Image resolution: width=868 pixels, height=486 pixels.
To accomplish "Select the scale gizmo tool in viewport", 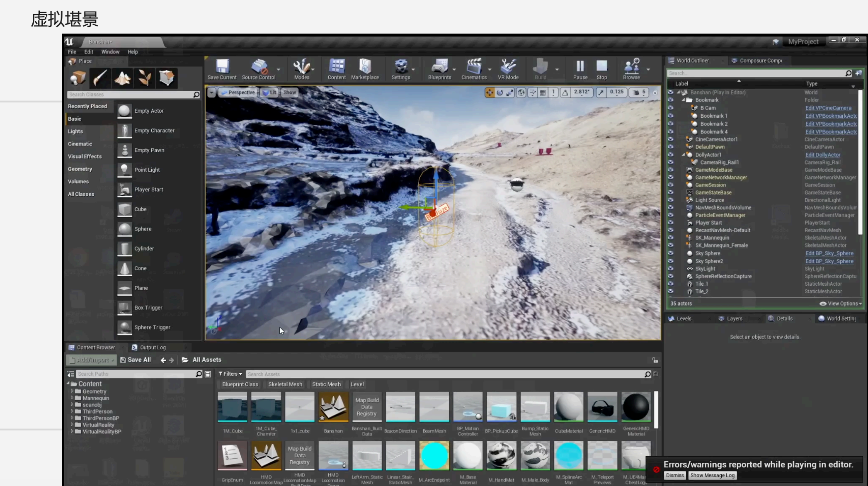I will click(510, 92).
